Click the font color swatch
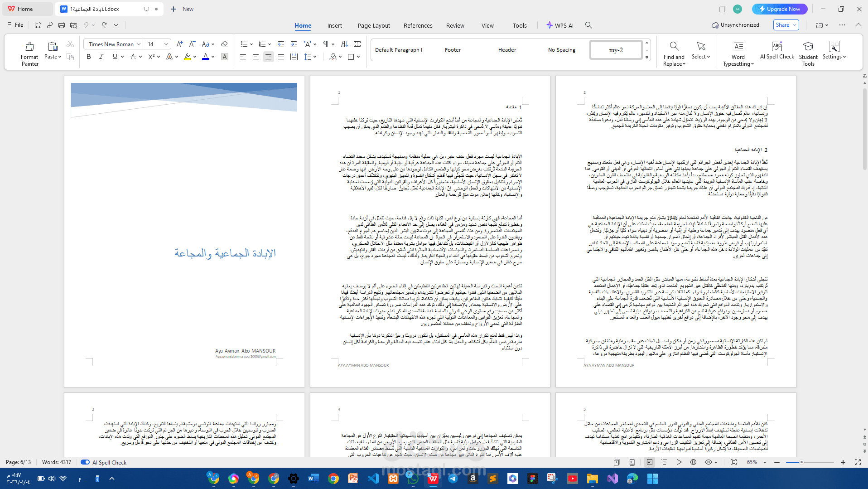This screenshot has height=489, width=868. point(206,57)
